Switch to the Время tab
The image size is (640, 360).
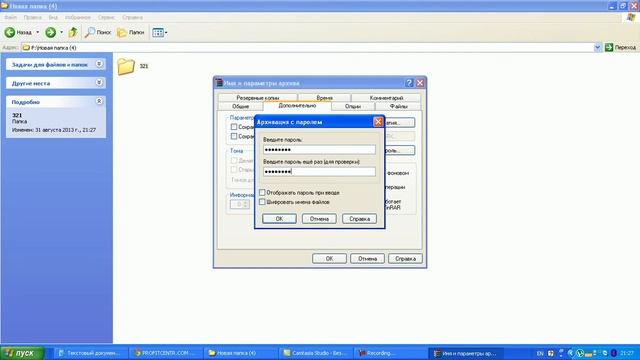point(324,98)
